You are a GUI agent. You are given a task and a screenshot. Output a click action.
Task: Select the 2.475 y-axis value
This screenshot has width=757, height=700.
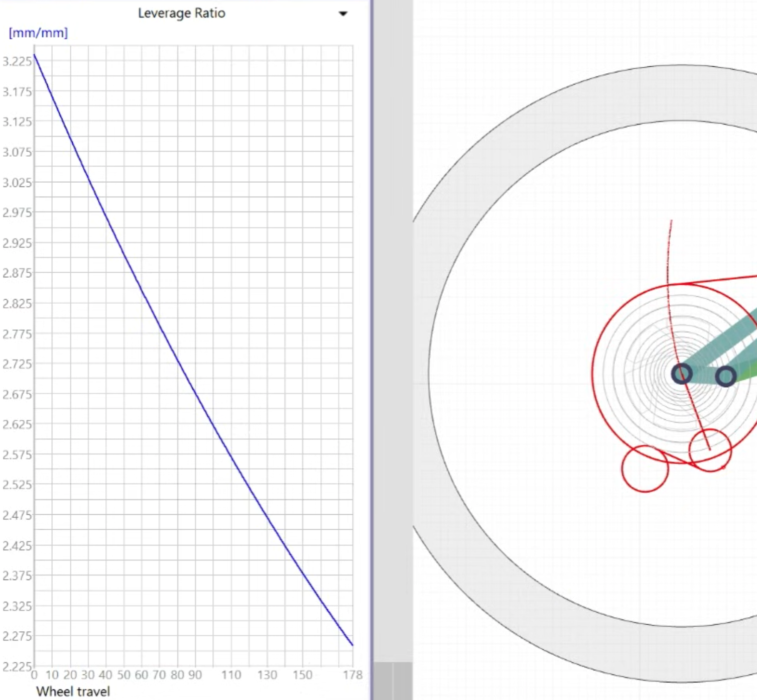click(17, 515)
